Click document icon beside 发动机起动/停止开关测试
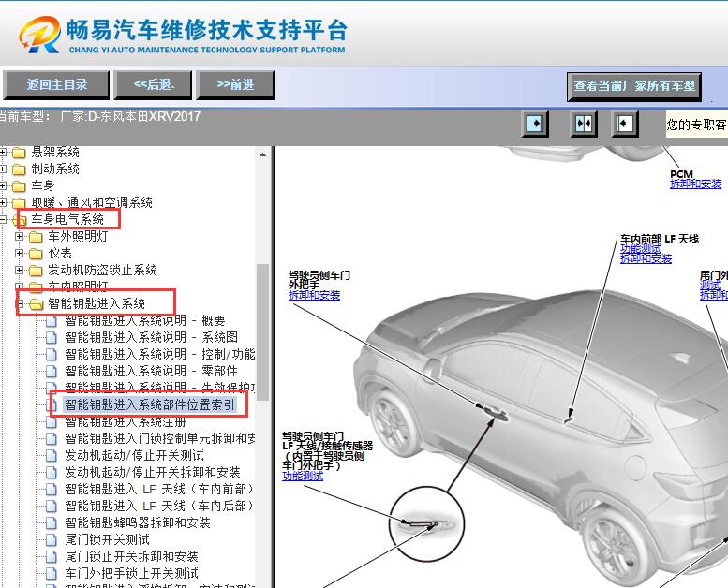The image size is (728, 588). pos(52,455)
